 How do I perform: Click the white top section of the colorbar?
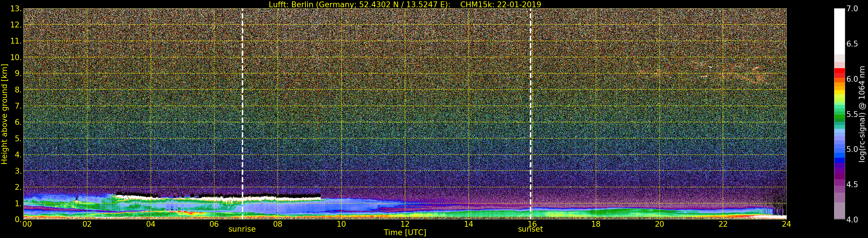839,31
